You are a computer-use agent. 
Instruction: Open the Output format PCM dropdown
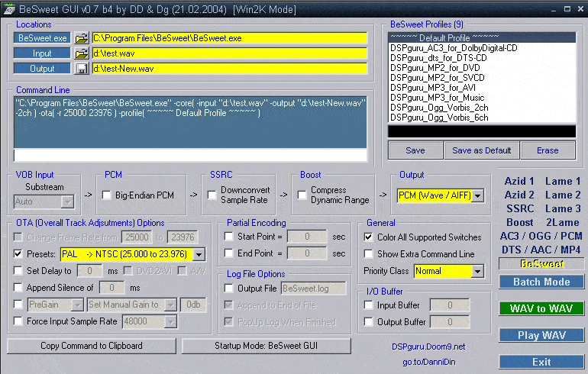point(478,195)
